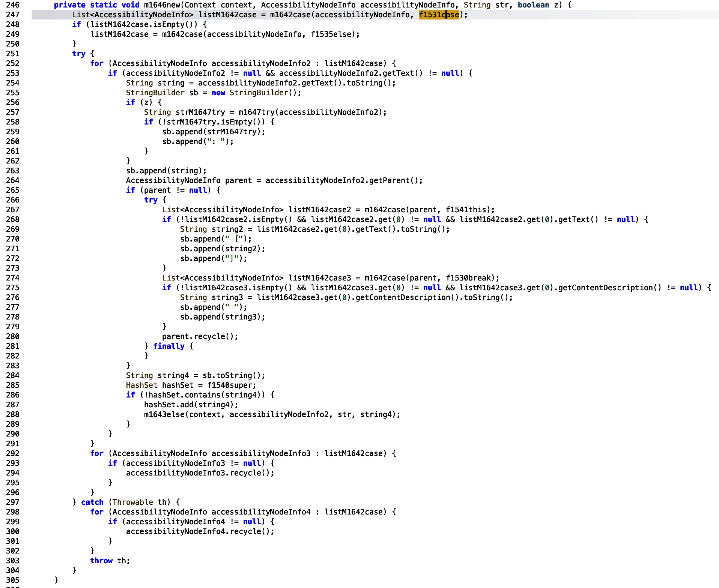Click the finally keyword
719x588 pixels.
(168, 346)
